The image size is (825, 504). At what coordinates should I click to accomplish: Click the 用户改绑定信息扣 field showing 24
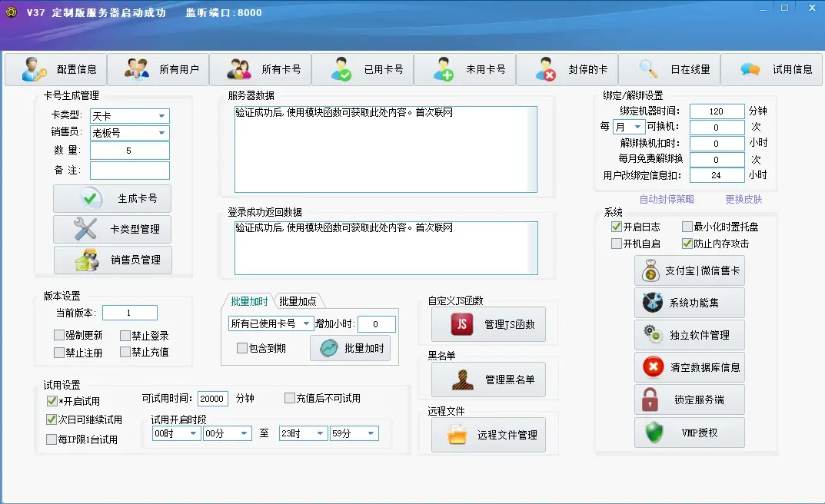[x=717, y=175]
